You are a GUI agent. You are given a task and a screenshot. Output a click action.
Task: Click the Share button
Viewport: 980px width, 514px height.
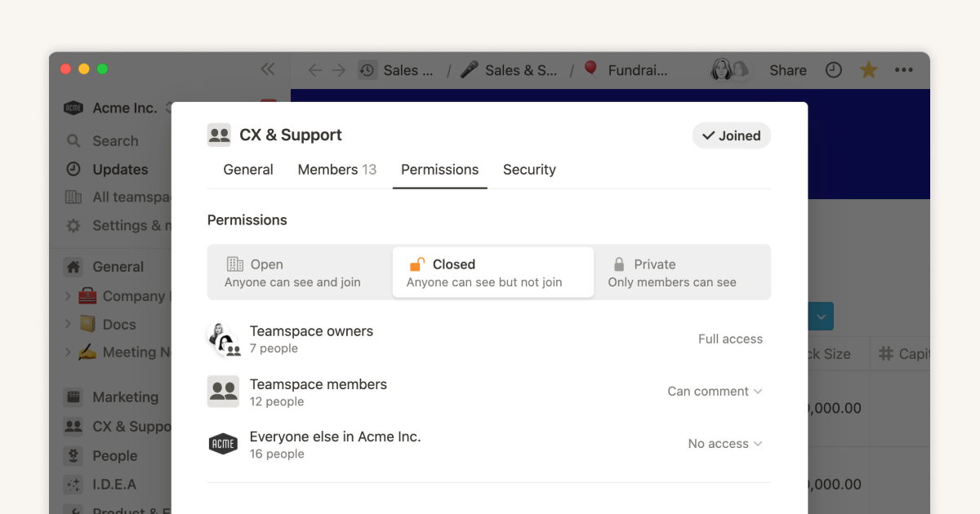pos(787,70)
